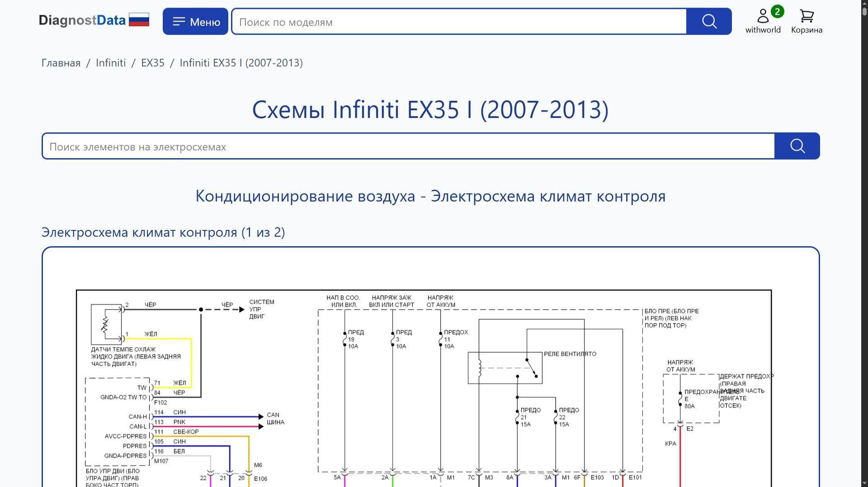Click the E106 connector label

(260, 479)
